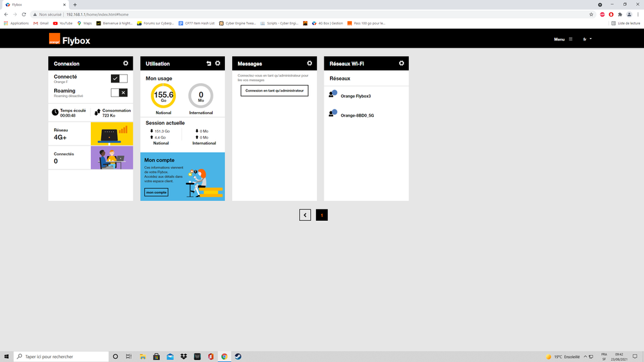Bookmark this page with star icon
644x362 pixels.
(x=591, y=14)
